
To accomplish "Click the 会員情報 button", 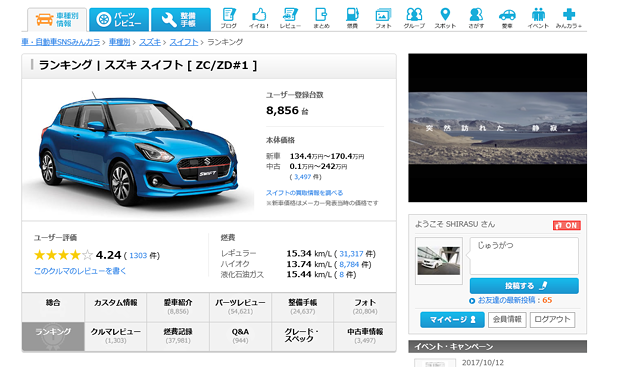I will (x=507, y=320).
